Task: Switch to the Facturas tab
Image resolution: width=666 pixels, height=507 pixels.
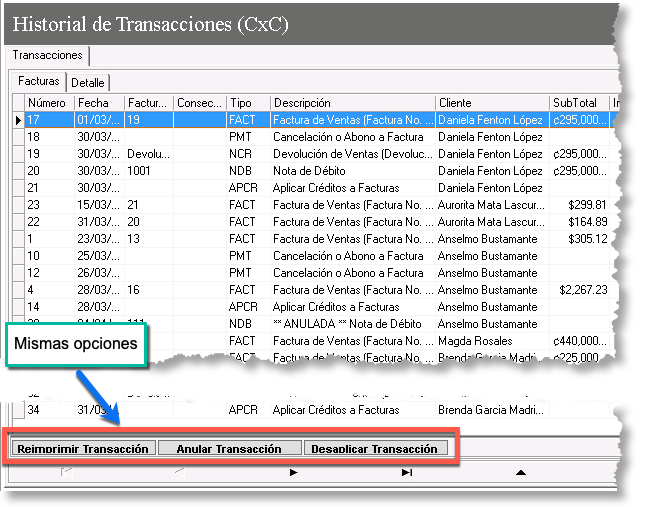Action: click(39, 81)
